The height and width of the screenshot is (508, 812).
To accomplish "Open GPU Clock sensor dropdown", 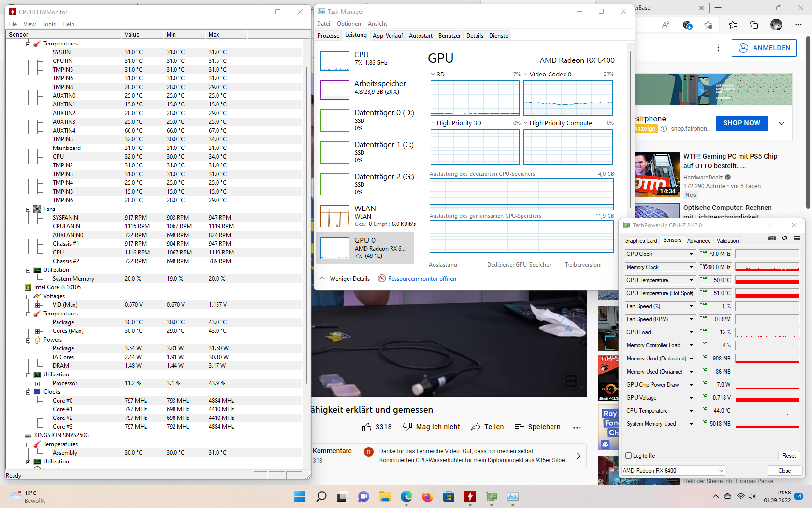I will (691, 254).
